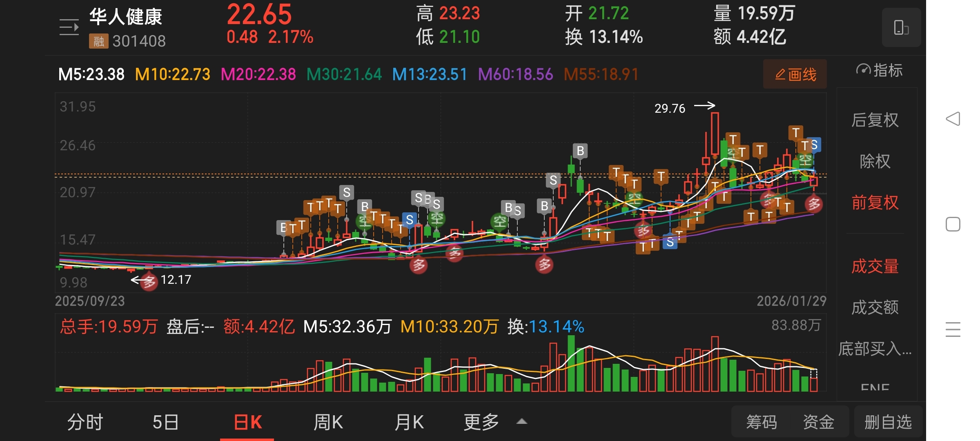Expand the moving averages M5 legend
The image size is (980, 441).
(x=91, y=74)
